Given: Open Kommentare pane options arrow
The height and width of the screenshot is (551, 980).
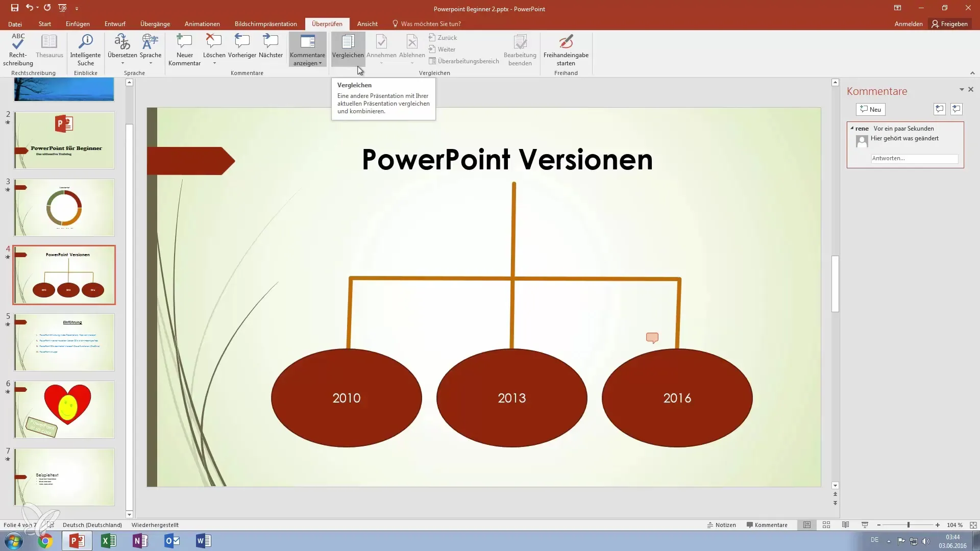Looking at the screenshot, I should (x=962, y=89).
